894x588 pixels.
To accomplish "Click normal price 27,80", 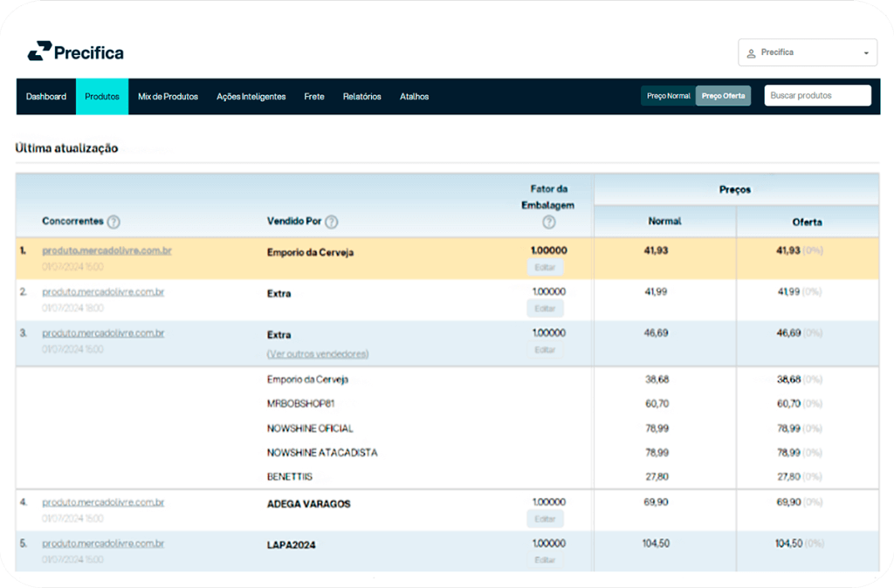I will (x=657, y=476).
